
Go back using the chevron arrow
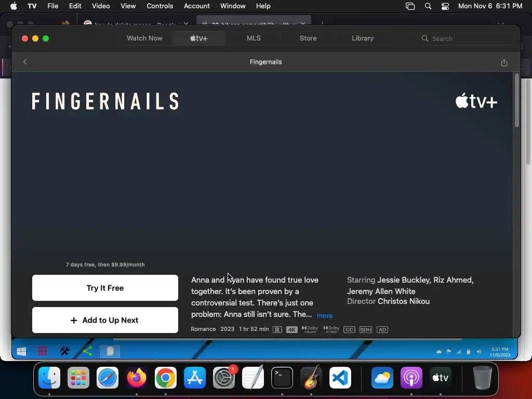(x=25, y=62)
